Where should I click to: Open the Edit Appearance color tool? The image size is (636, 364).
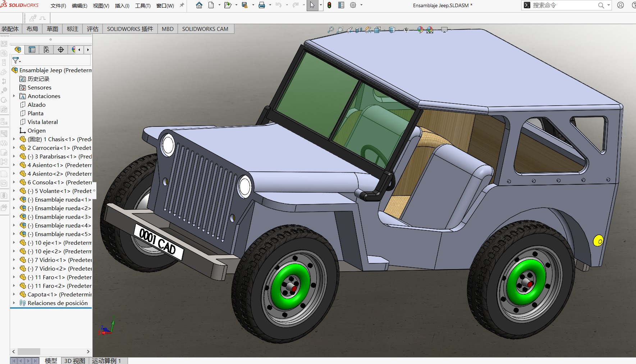[x=420, y=30]
